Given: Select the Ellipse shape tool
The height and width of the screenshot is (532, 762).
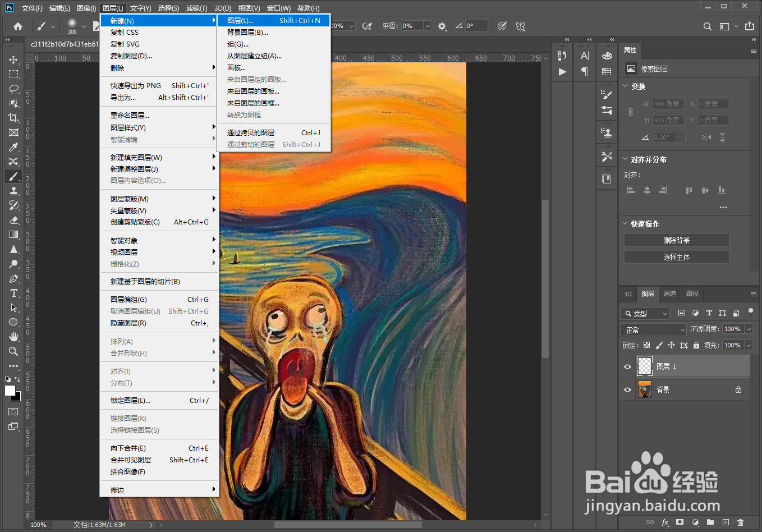Looking at the screenshot, I should pos(13,322).
